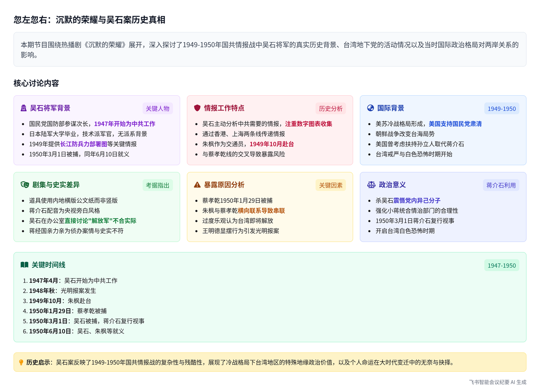The width and height of the screenshot is (540, 392).
Task: Click the shield icon beside 情报工作特点
Action: point(197,108)
